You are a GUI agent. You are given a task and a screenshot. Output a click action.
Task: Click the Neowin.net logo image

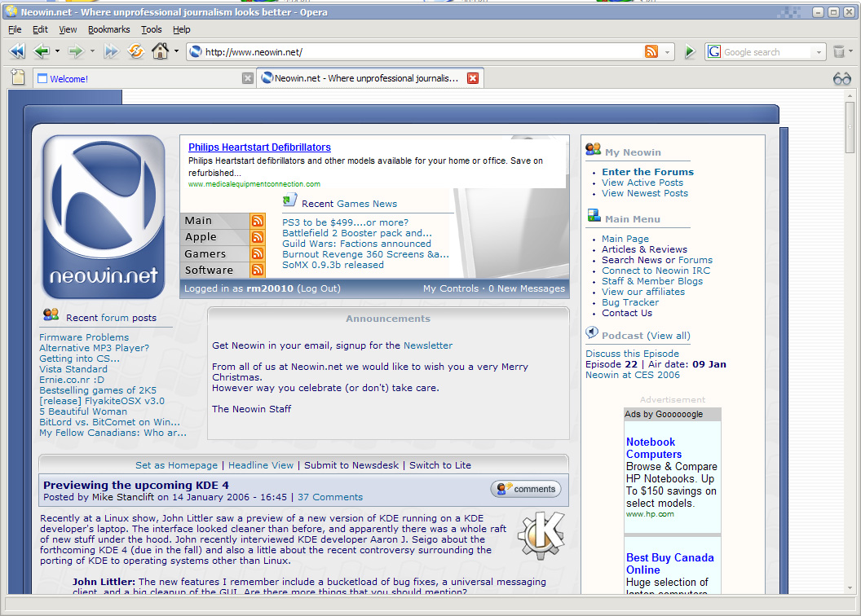click(x=104, y=217)
